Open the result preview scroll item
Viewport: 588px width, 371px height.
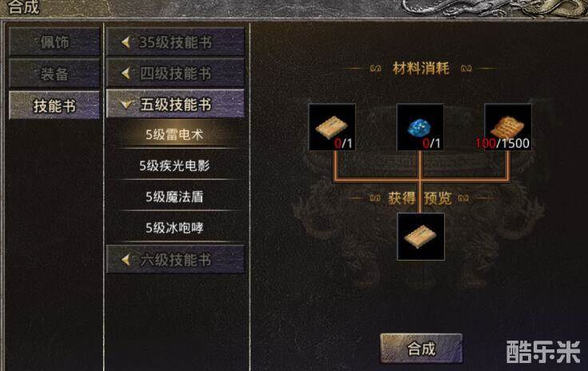pos(421,237)
